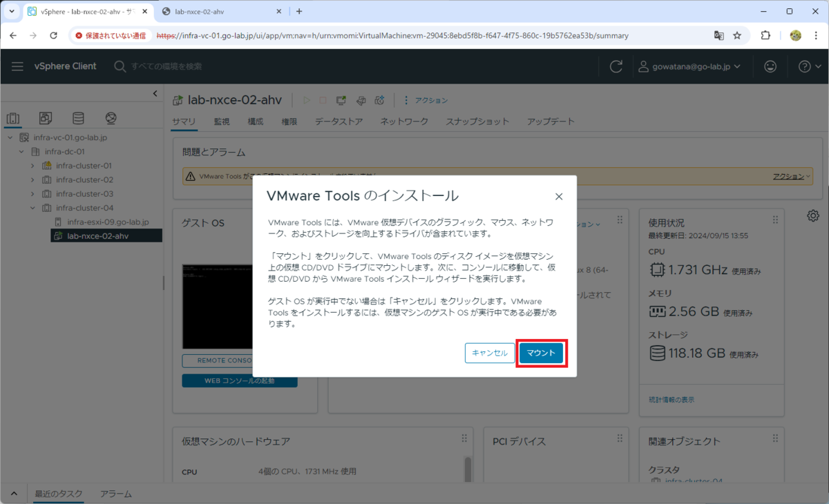Click the browser reload button

tap(54, 35)
